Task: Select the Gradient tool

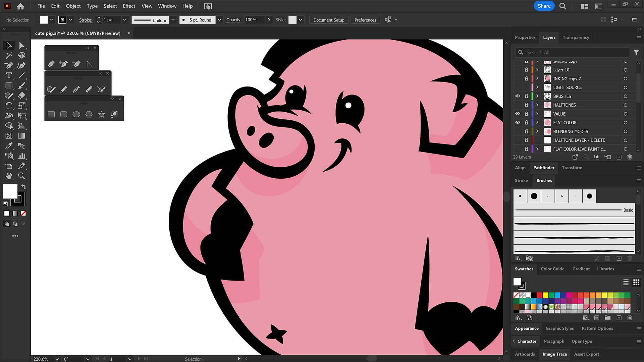Action: tap(21, 136)
